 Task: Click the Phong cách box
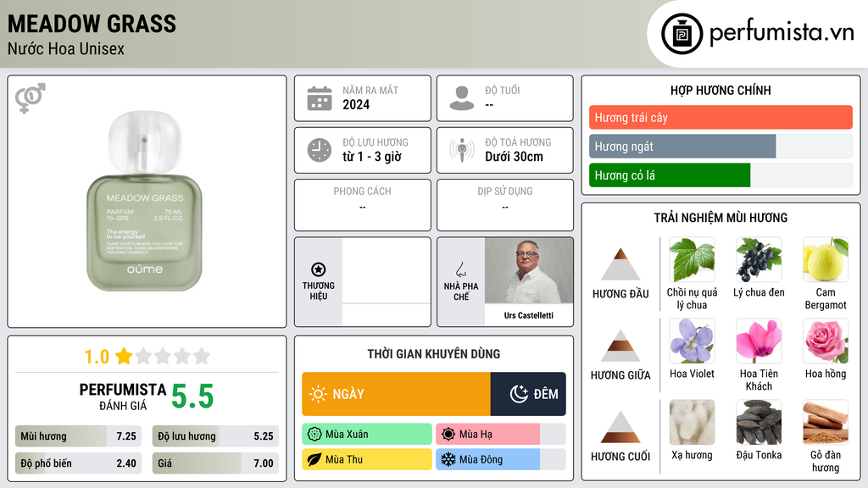[x=363, y=205]
